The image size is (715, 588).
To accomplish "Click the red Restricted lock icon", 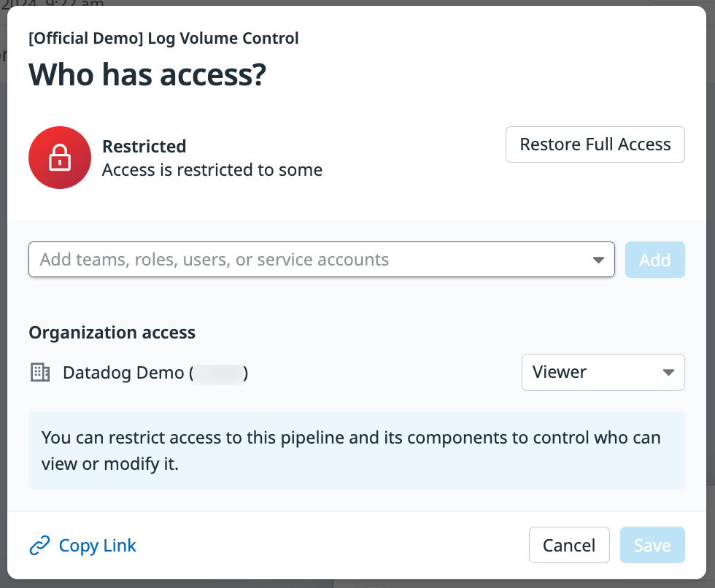I will coord(60,158).
